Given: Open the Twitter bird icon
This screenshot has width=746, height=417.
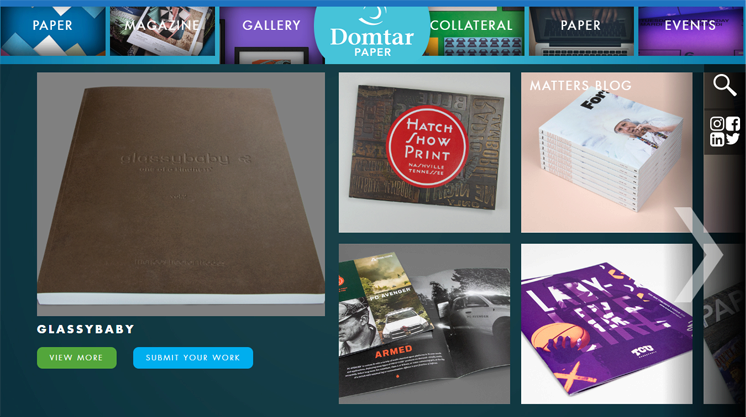Looking at the screenshot, I should [x=733, y=139].
